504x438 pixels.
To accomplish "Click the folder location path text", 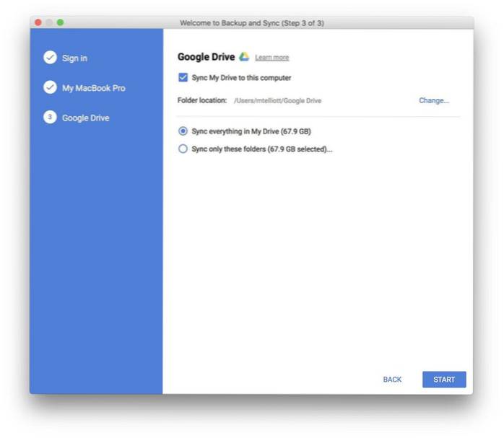I will click(277, 101).
